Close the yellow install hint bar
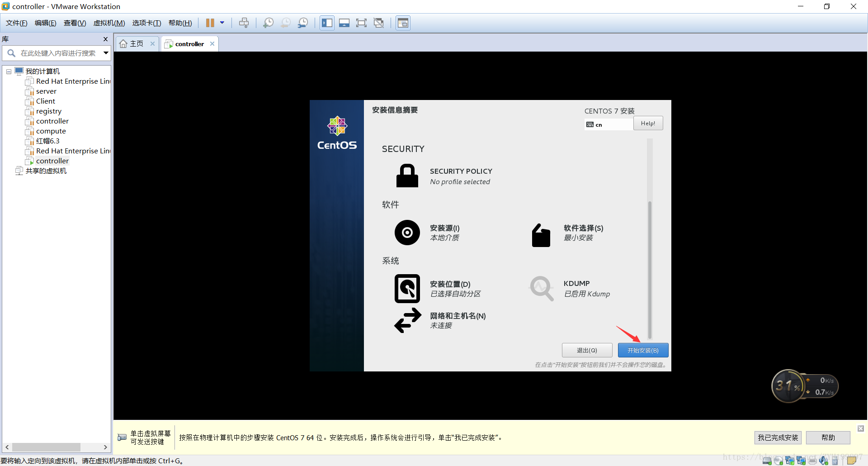868x466 pixels. click(x=861, y=428)
